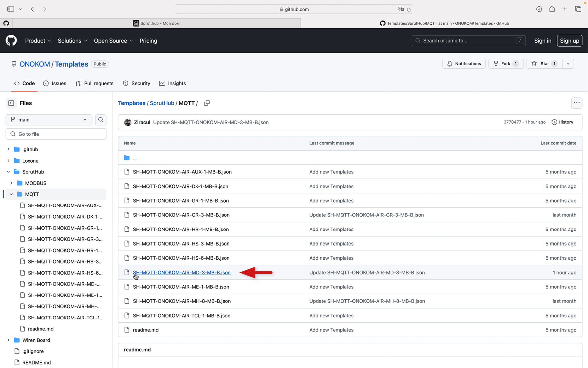
Task: Click the Safari share icon
Action: [x=552, y=9]
